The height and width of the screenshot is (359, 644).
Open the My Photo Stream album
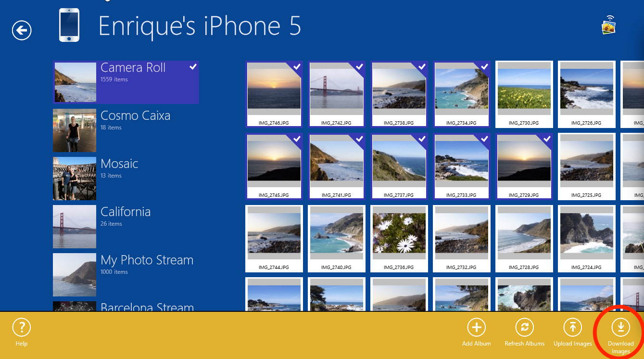coord(126,275)
